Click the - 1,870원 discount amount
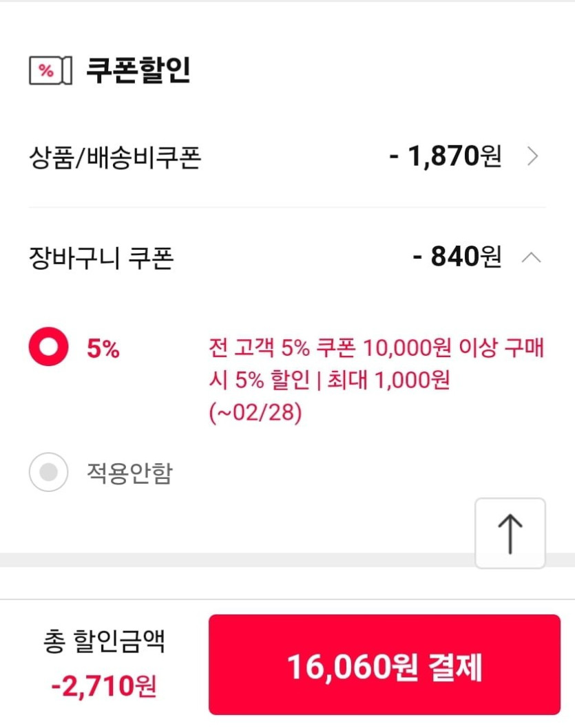This screenshot has height=728, width=575. point(445,158)
